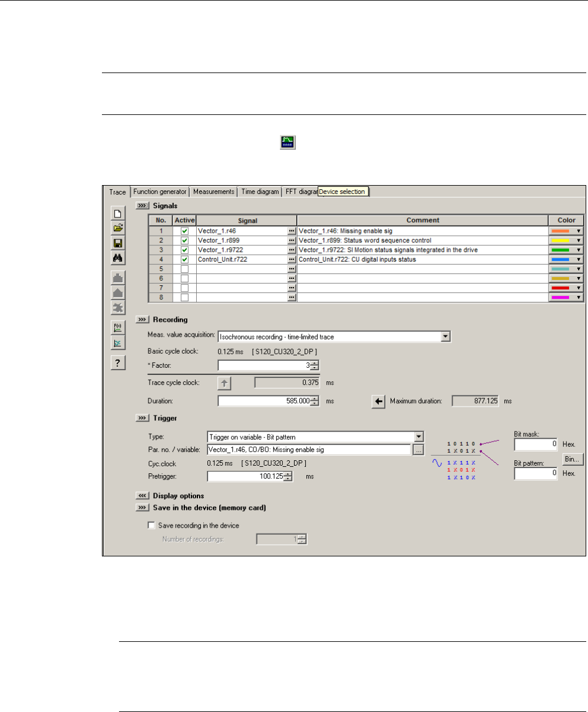588x712 pixels.
Task: Open signal browser for empty row 8
Action: point(292,298)
